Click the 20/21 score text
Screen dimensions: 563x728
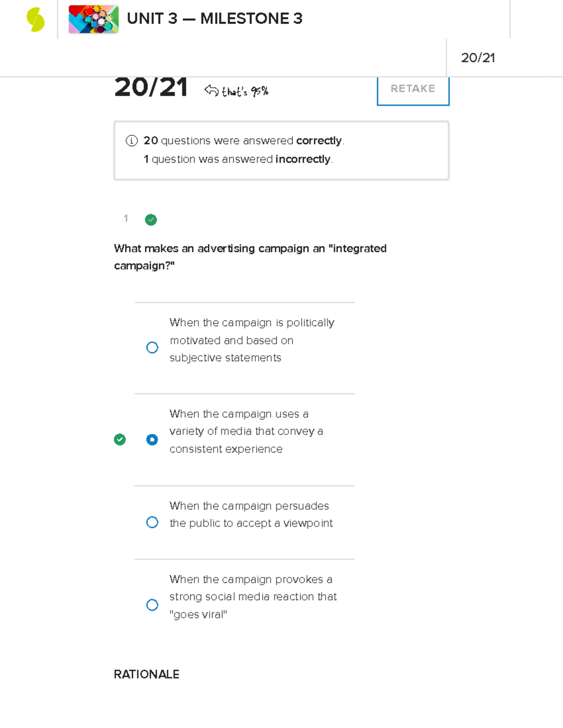(151, 87)
